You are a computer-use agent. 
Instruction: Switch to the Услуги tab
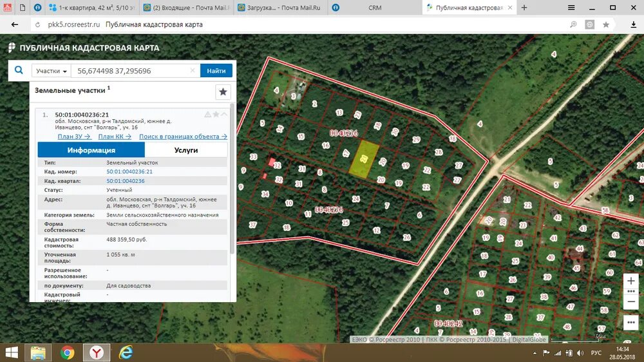coord(186,150)
